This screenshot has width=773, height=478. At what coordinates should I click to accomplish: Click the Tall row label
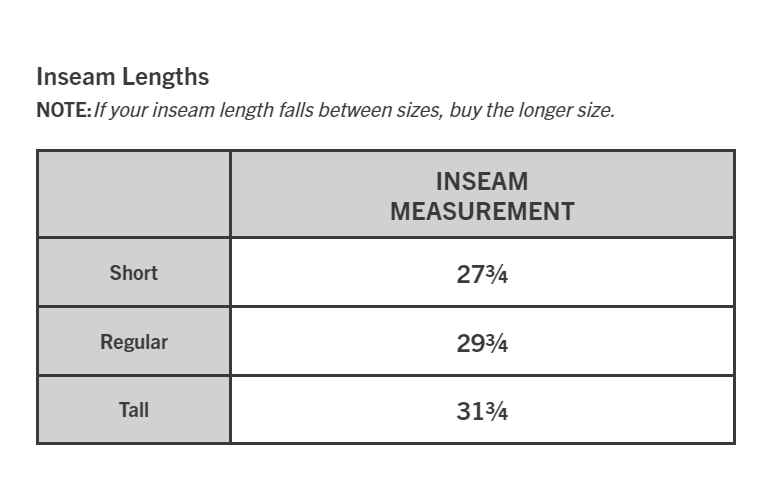134,410
